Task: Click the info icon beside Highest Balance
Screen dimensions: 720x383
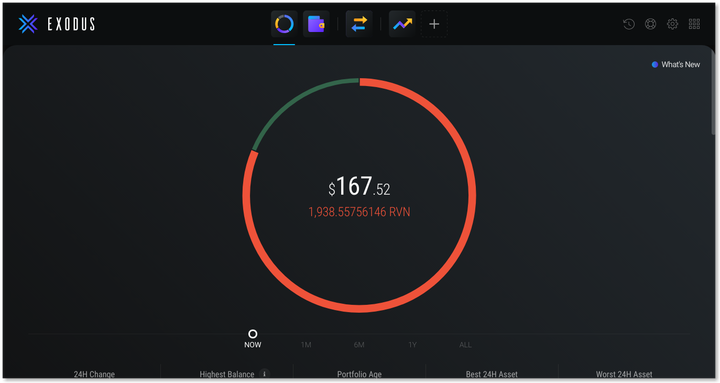Action: [264, 374]
